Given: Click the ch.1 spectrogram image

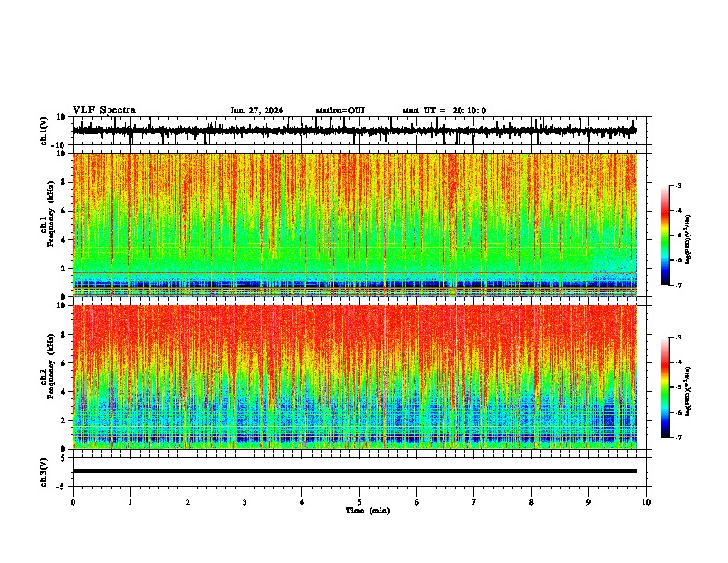Looking at the screenshot, I should [355, 224].
